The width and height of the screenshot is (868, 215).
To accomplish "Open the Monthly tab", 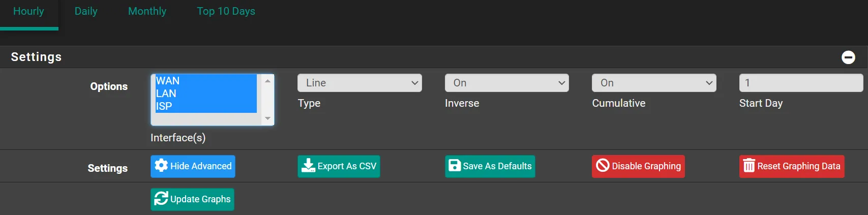I will [x=147, y=11].
